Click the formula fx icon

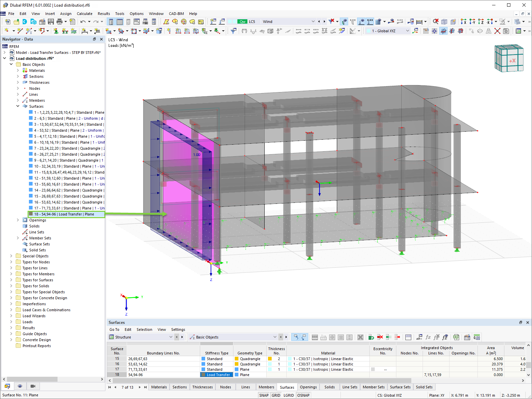[428, 337]
